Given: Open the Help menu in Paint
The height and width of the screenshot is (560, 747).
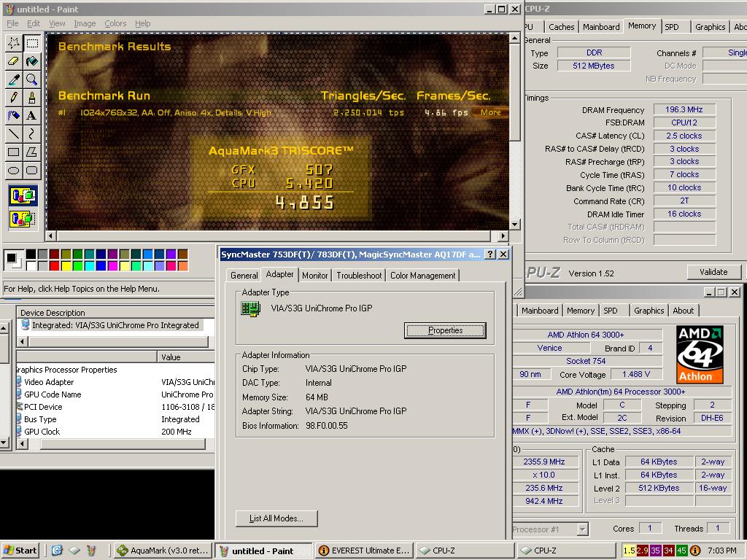Looking at the screenshot, I should 142,23.
